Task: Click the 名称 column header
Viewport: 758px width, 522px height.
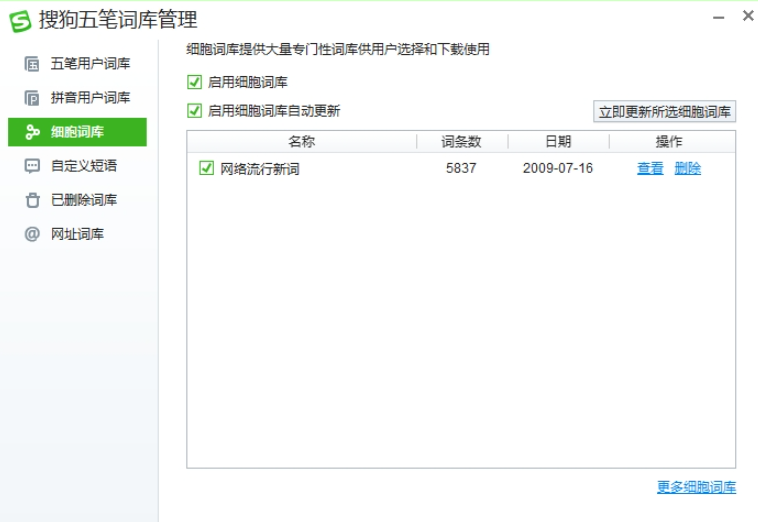Action: 302,142
